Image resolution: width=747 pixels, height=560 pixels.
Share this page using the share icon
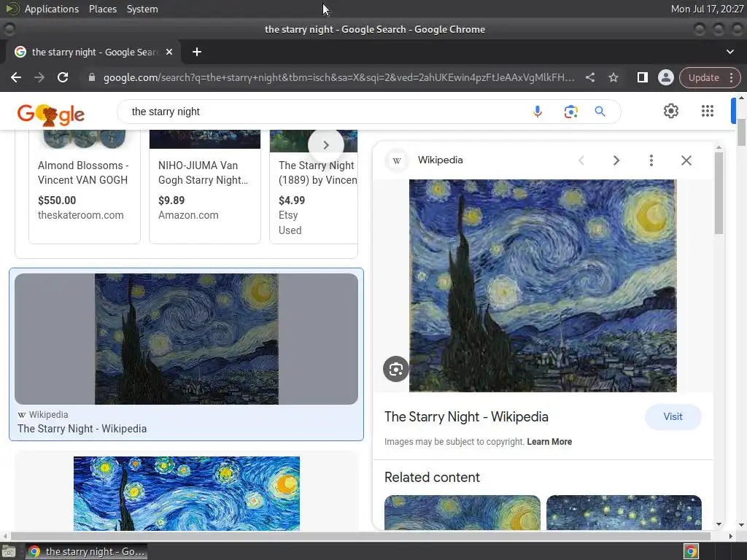[x=590, y=77]
